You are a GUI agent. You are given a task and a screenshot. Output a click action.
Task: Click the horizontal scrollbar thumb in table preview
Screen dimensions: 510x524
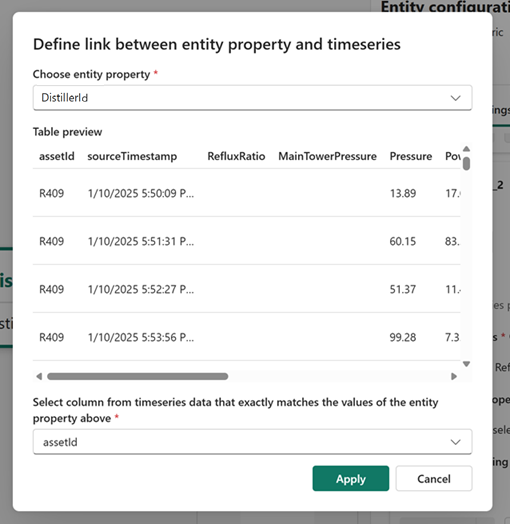[x=138, y=377]
